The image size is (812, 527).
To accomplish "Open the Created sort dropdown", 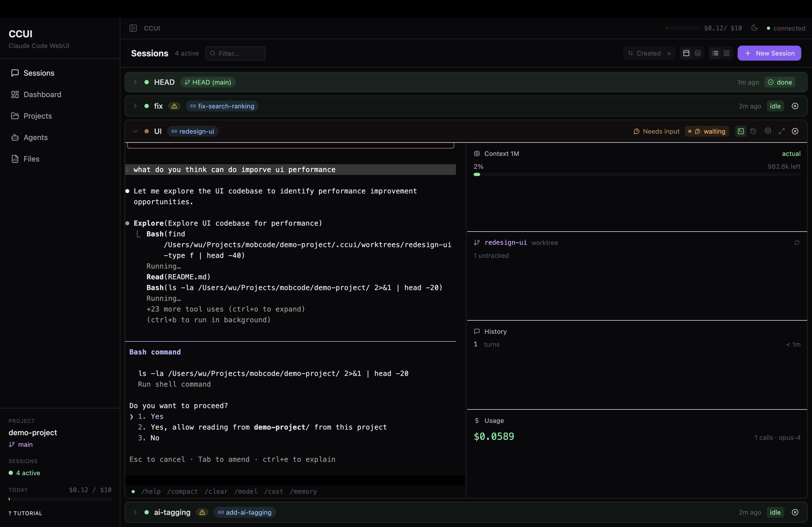I will coord(648,53).
